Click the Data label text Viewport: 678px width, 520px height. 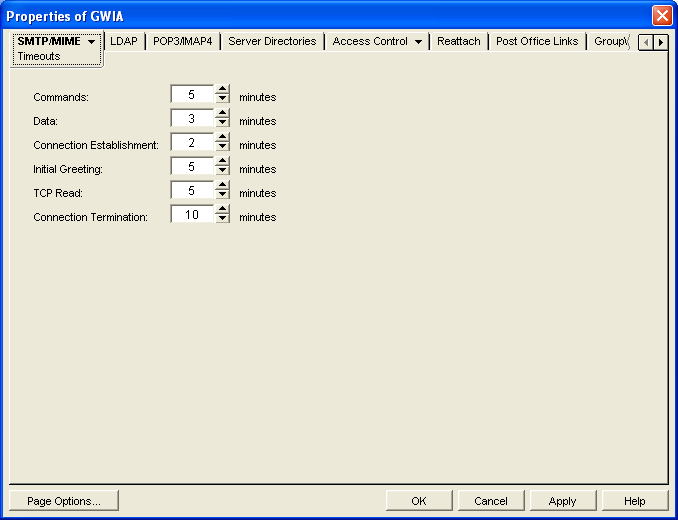click(x=45, y=121)
